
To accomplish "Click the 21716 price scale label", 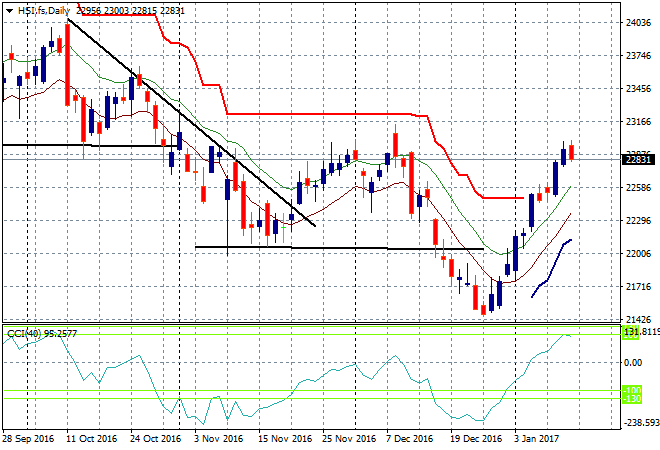I will [639, 287].
